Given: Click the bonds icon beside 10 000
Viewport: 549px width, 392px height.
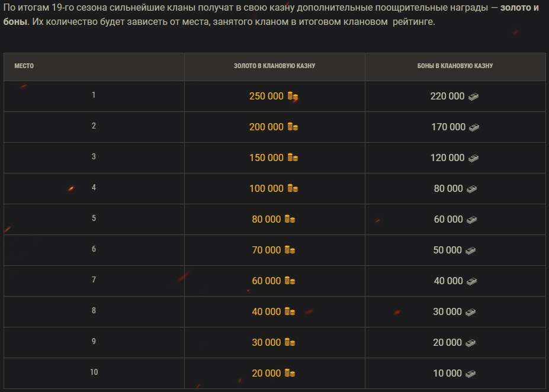Looking at the screenshot, I should [x=471, y=374].
